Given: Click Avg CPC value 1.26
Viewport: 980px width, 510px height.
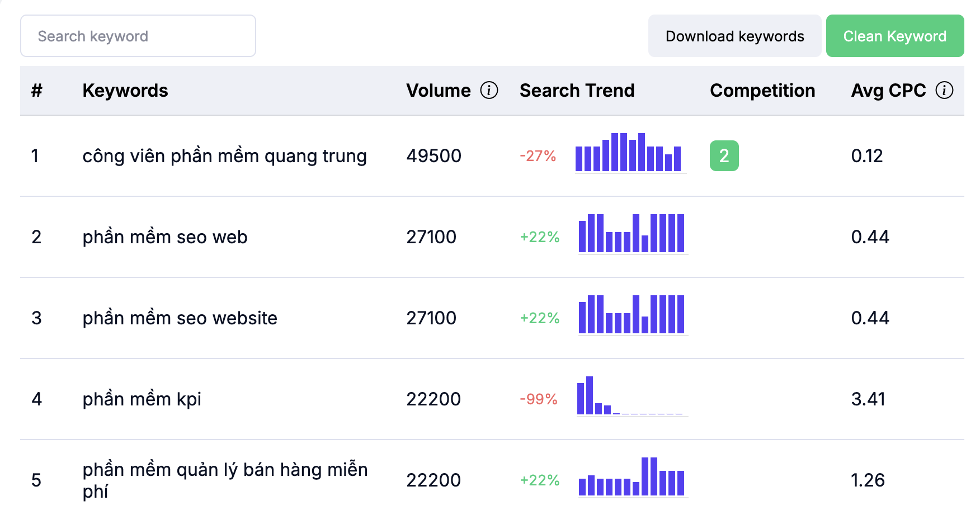Looking at the screenshot, I should [x=868, y=480].
